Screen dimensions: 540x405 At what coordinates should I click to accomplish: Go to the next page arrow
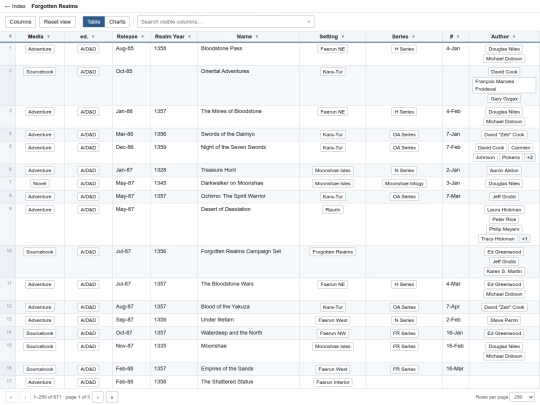tap(98, 397)
